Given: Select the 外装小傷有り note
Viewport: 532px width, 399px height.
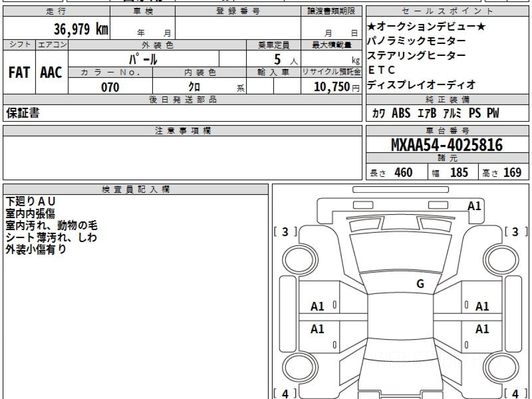Looking at the screenshot, I should click(x=36, y=250).
